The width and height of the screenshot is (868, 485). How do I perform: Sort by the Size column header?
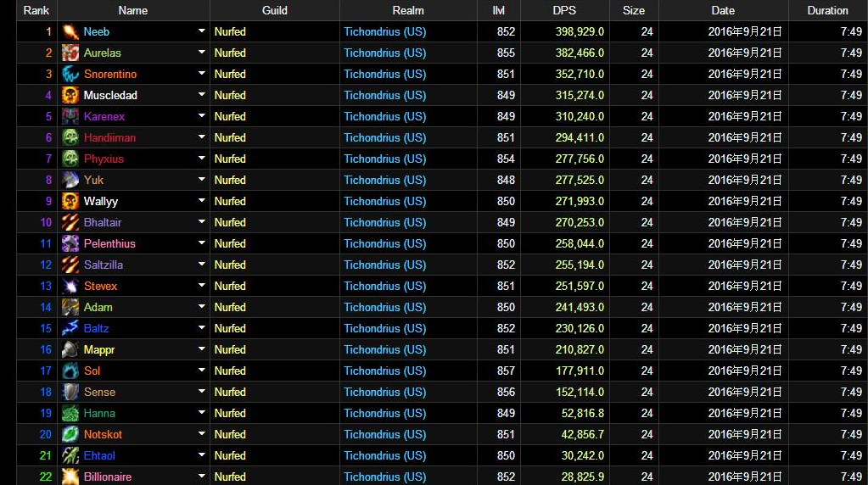pos(633,10)
